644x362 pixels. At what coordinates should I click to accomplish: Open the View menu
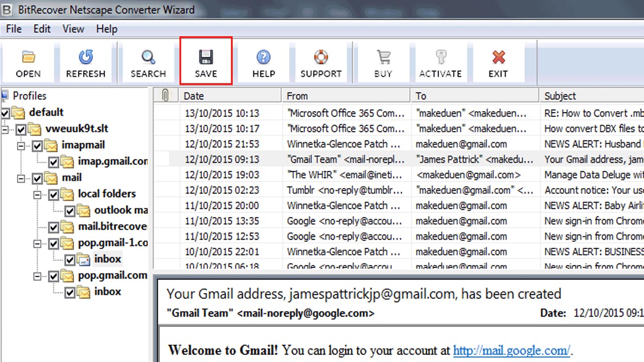(73, 29)
